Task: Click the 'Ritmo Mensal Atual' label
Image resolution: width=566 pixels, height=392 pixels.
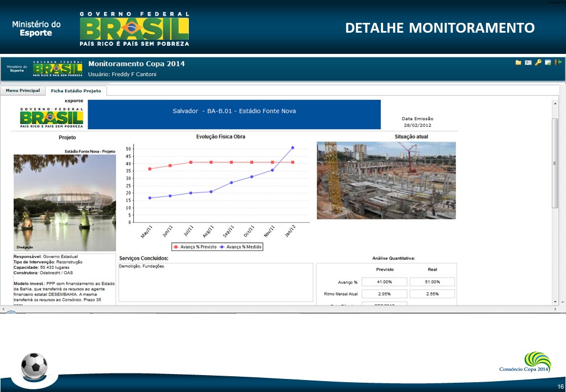Action: (x=341, y=294)
